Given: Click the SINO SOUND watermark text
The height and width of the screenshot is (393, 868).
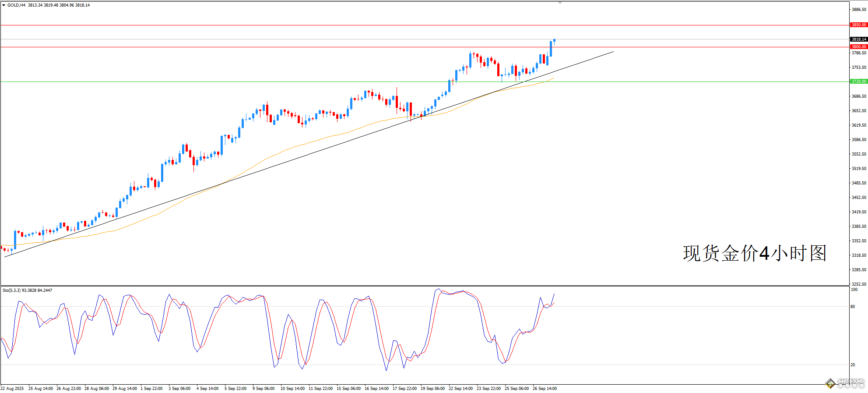Looking at the screenshot, I should coord(850,382).
